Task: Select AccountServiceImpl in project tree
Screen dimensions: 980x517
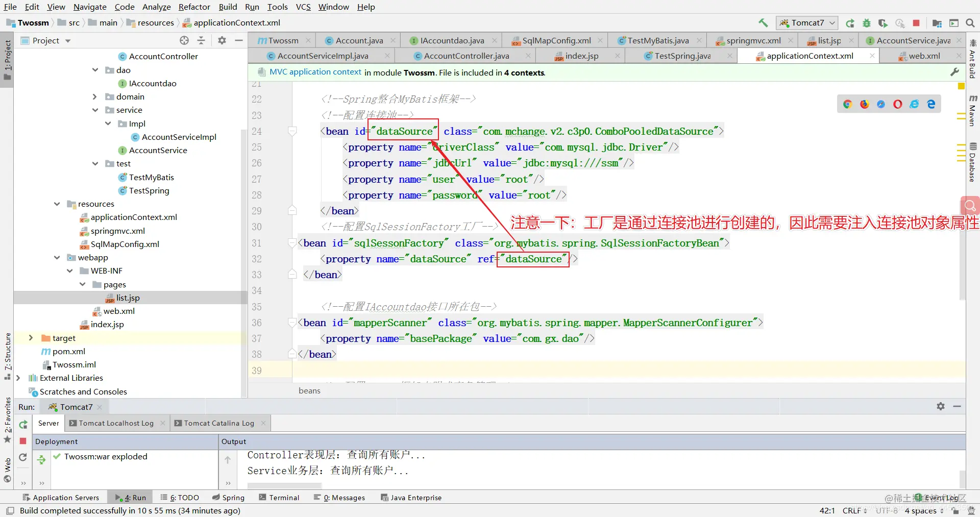Action: (x=179, y=137)
